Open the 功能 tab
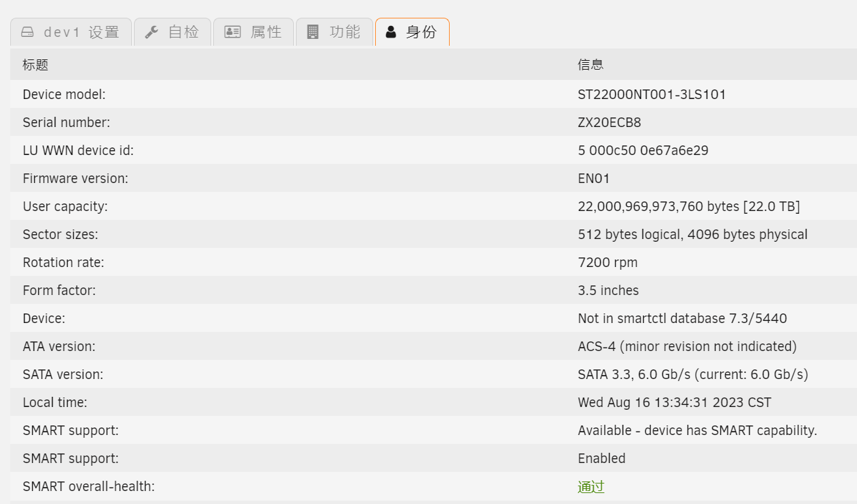This screenshot has height=504, width=857. point(334,32)
